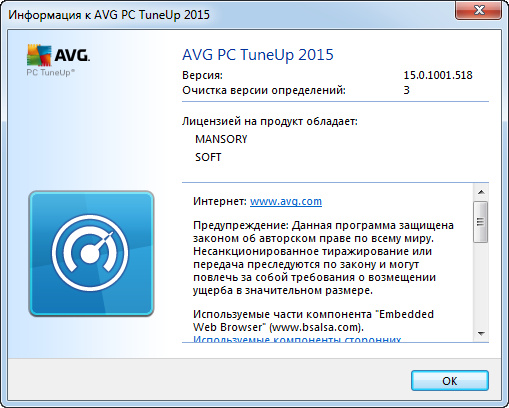
Task: Click the scroll down arrow in license text
Action: 481,333
